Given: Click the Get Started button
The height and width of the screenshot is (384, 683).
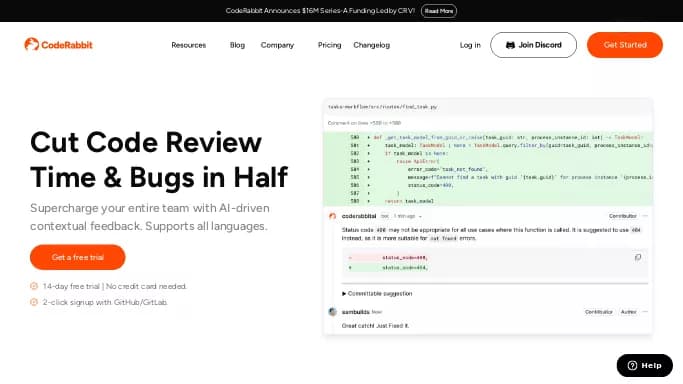Looking at the screenshot, I should [x=625, y=45].
